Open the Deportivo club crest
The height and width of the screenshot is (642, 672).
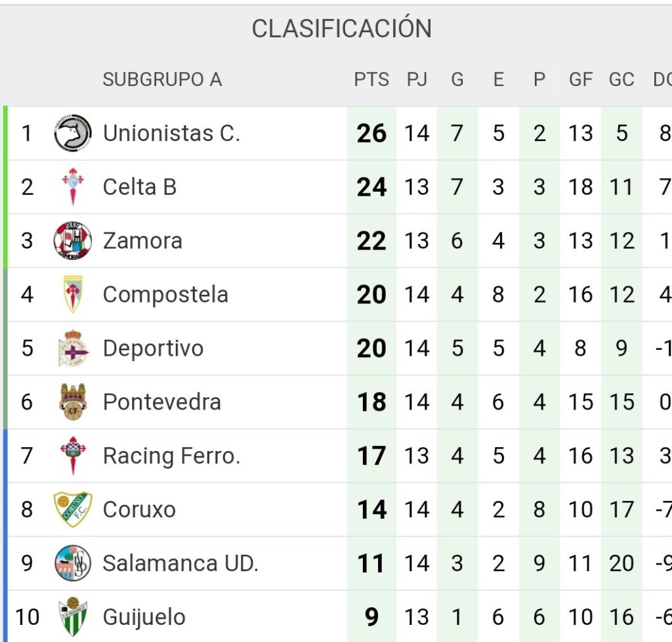tap(72, 348)
